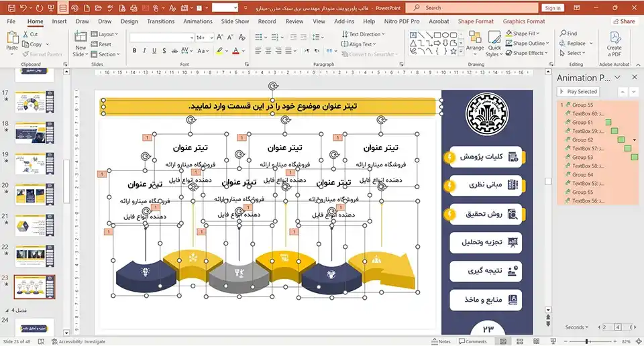
Task: Click the Cut scissors icon
Action: [x=25, y=34]
